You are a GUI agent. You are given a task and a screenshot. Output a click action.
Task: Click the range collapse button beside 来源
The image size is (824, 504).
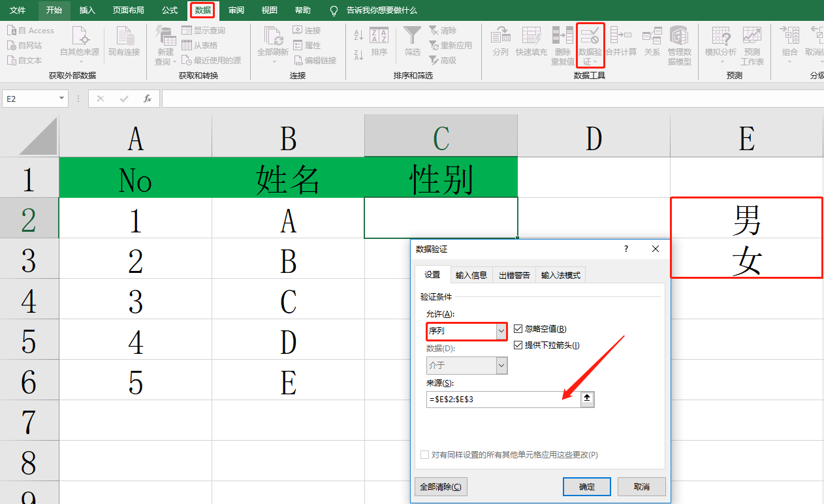click(x=588, y=399)
